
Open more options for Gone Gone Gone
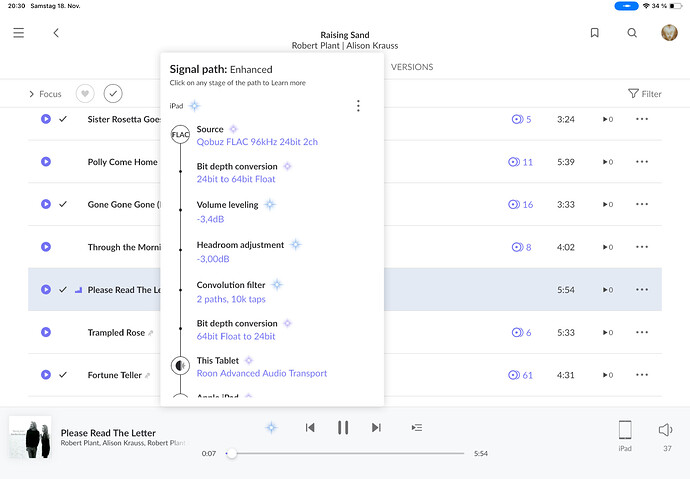point(642,204)
